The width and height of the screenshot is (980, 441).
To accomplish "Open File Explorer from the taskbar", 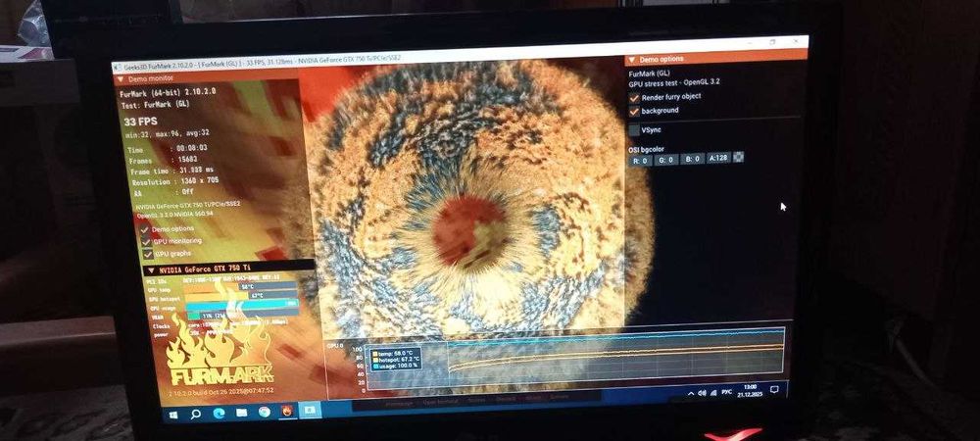I will [242, 413].
